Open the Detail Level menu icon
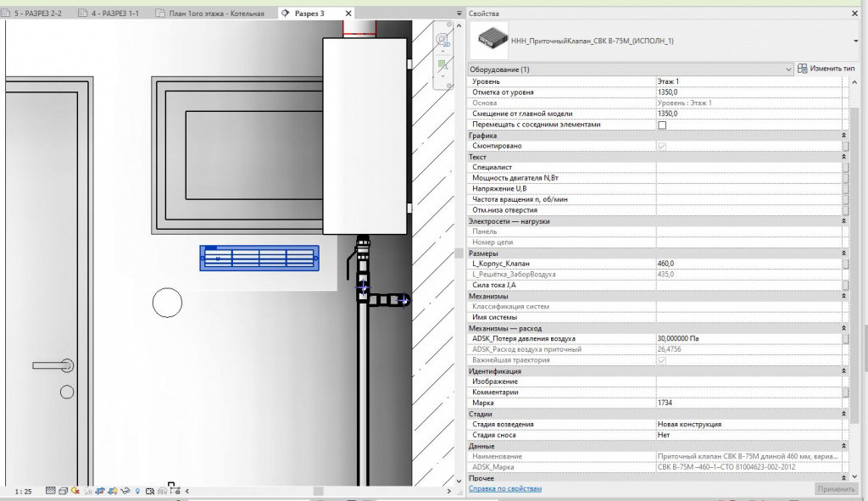 (50, 491)
